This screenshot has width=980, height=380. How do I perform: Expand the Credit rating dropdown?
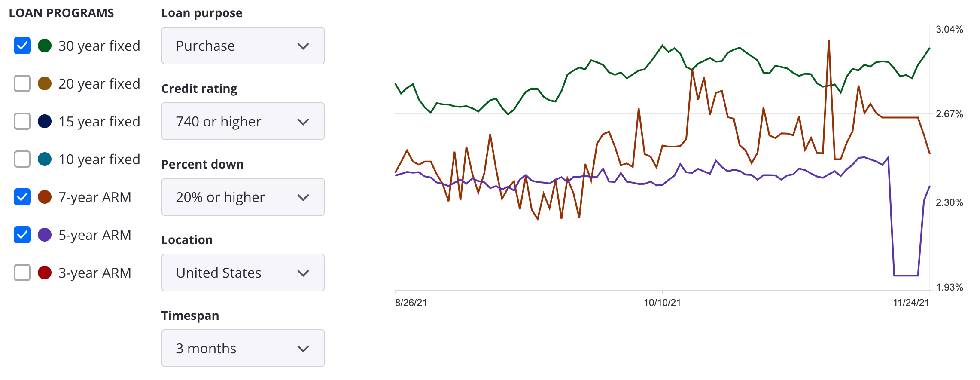[243, 121]
